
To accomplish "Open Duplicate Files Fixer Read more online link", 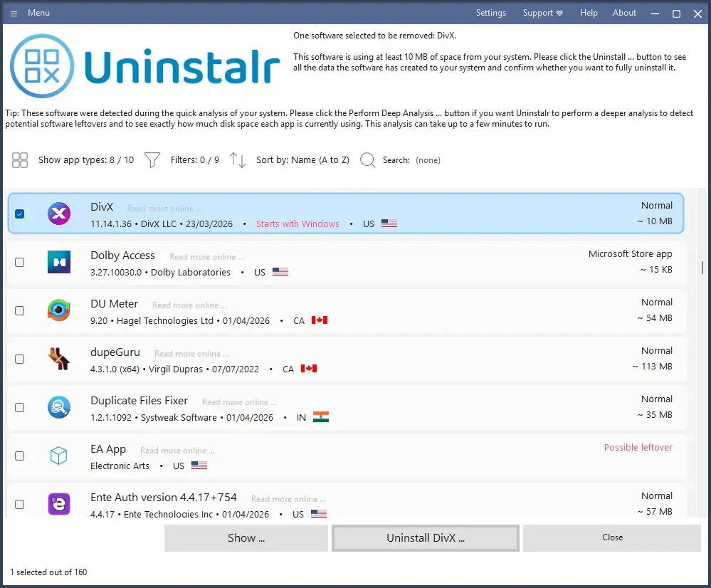I will pos(239,402).
